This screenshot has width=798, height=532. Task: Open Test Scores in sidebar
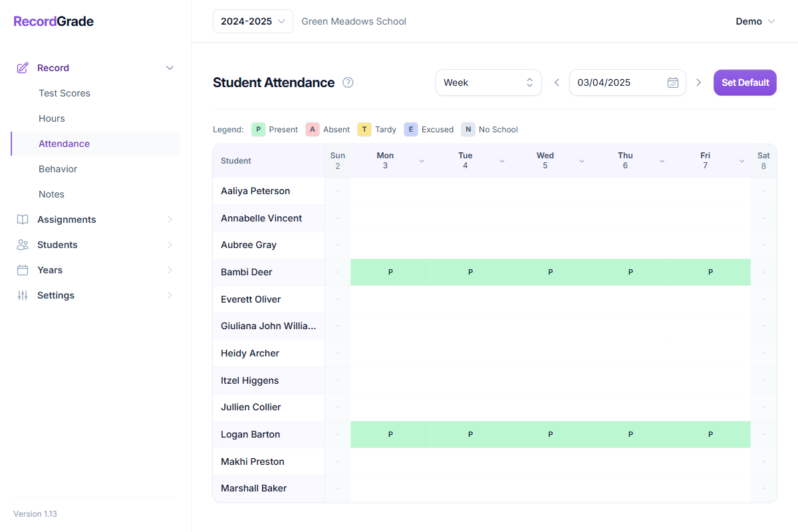click(x=65, y=93)
